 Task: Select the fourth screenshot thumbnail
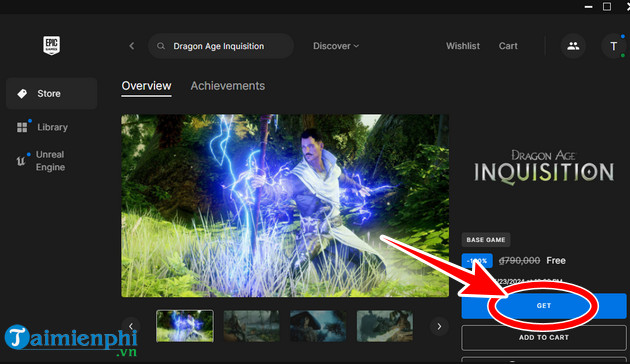(x=385, y=326)
